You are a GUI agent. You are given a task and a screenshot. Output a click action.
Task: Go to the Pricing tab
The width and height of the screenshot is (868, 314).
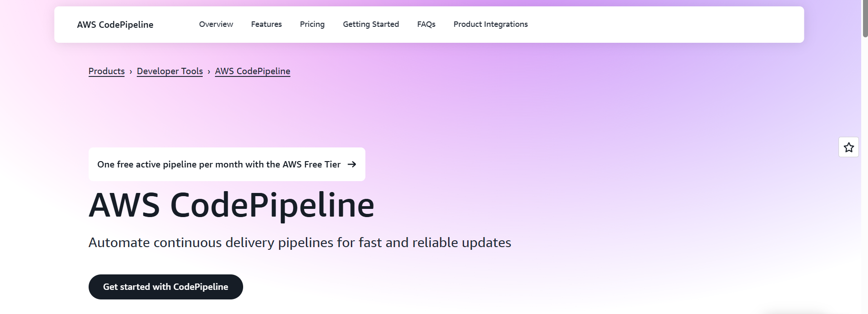click(312, 24)
